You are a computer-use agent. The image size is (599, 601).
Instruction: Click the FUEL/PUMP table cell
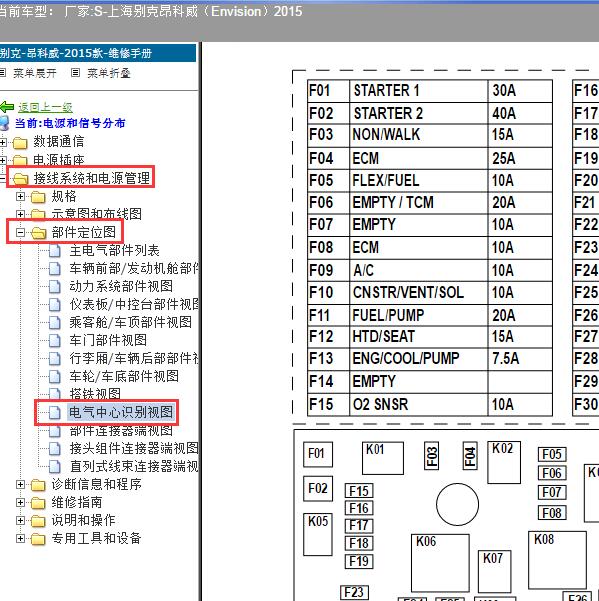coord(418,315)
